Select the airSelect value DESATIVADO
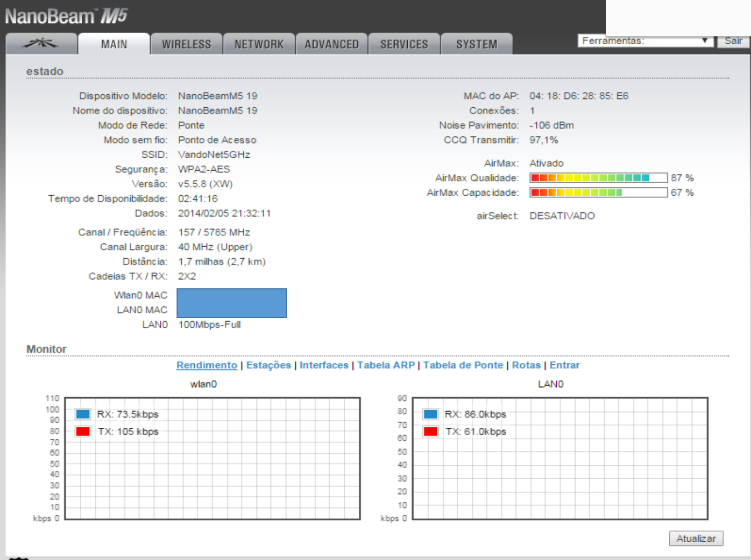 coord(562,216)
